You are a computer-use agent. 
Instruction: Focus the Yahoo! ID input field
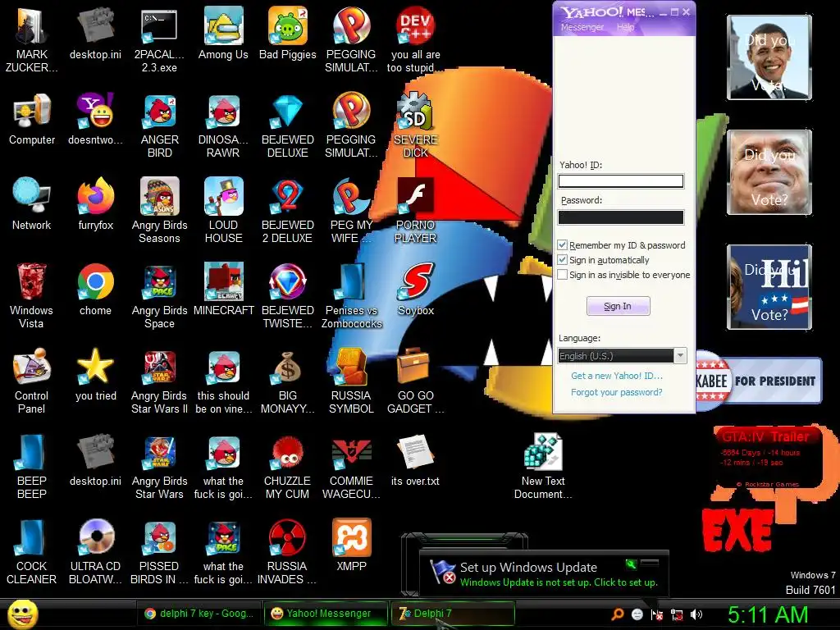pos(621,181)
